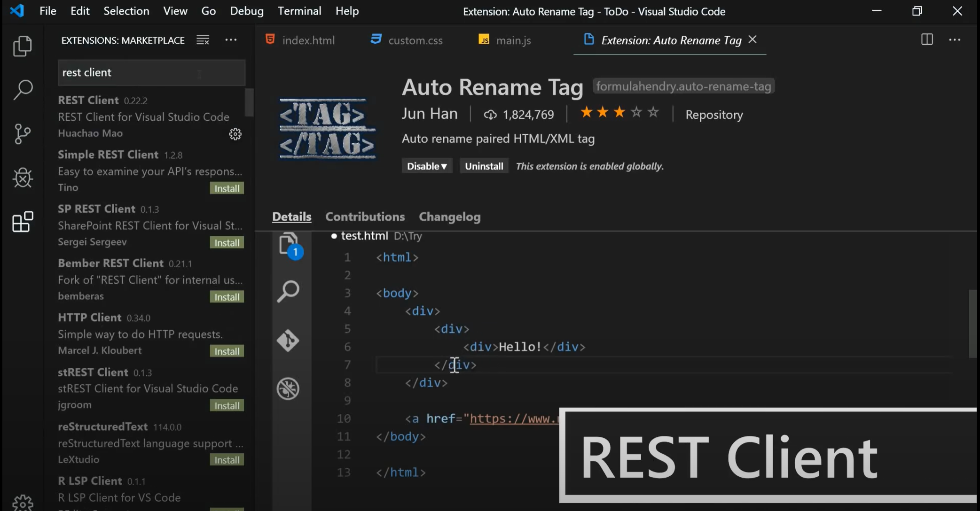Open the extension's Repository link
The height and width of the screenshot is (511, 980).
(713, 115)
